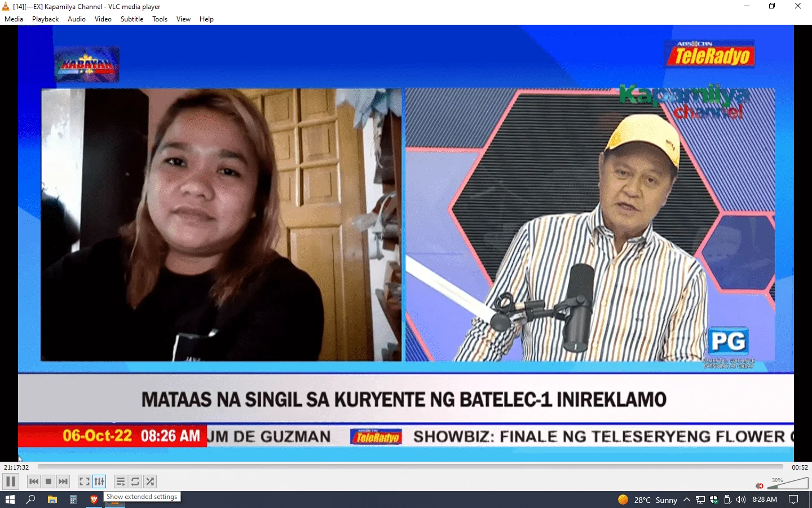812x508 pixels.
Task: Open the Tools menu
Action: [160, 19]
